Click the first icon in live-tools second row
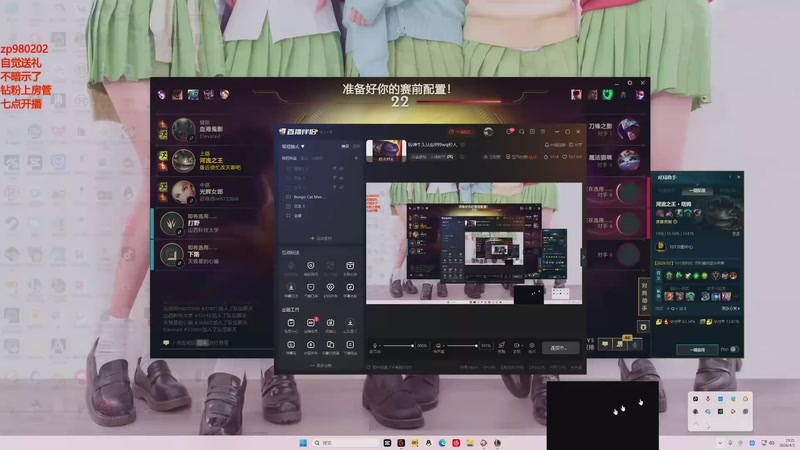 pos(291,345)
